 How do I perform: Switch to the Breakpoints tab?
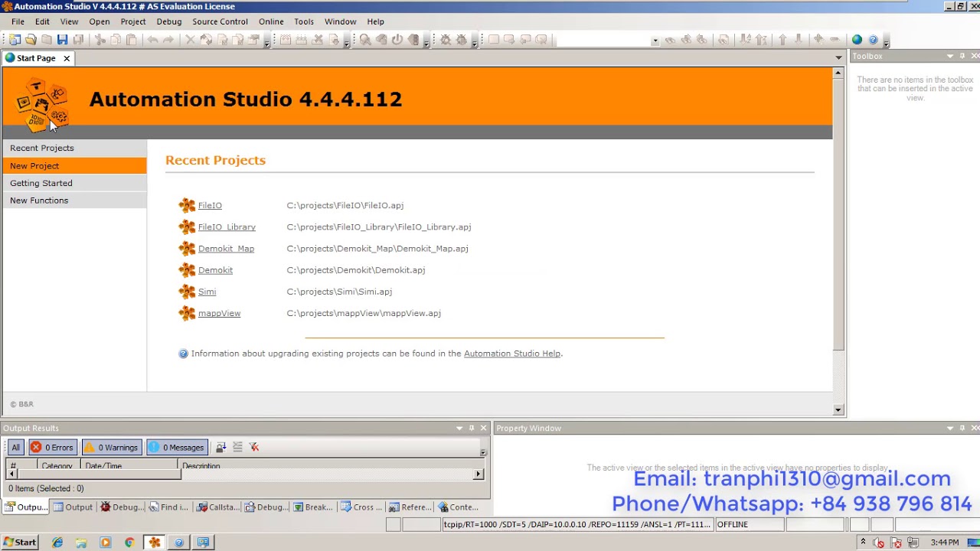[312, 507]
